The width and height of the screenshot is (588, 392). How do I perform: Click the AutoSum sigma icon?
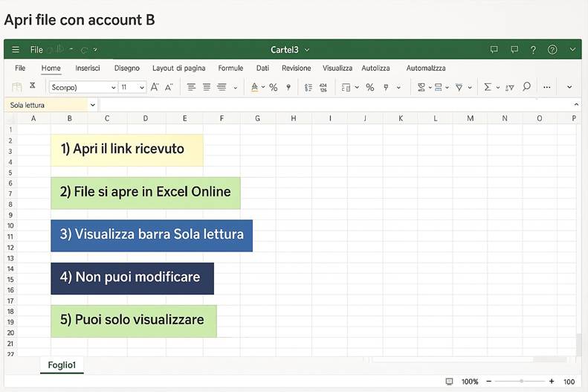[488, 87]
